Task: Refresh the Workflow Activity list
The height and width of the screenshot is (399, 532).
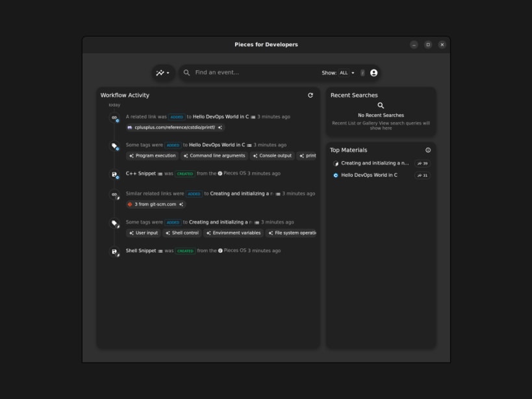Action: tap(310, 96)
